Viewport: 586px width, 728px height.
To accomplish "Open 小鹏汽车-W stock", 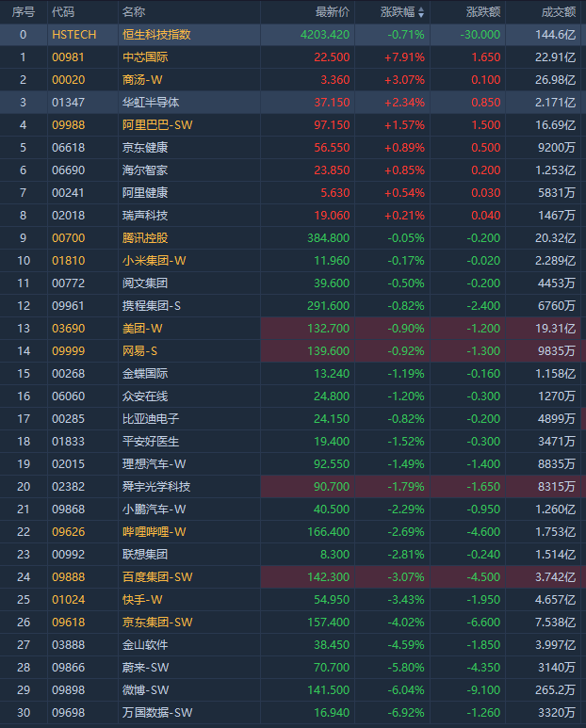I will pyautogui.click(x=155, y=510).
